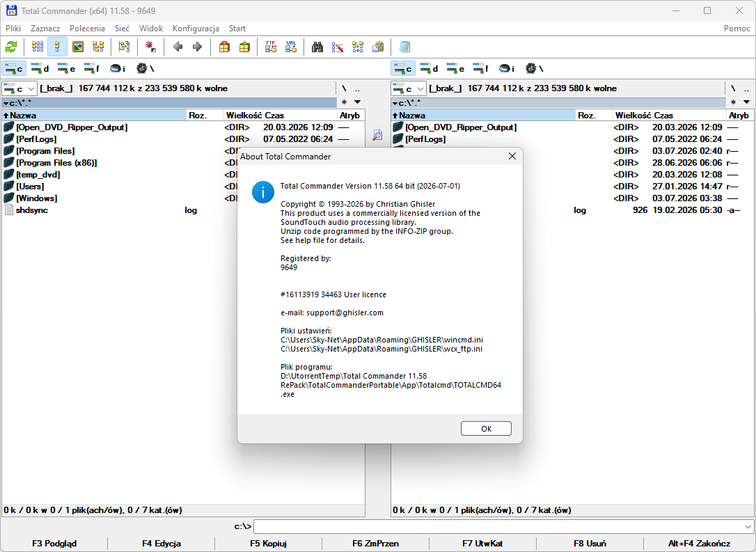Close the About Total Commander dialog

pos(512,156)
